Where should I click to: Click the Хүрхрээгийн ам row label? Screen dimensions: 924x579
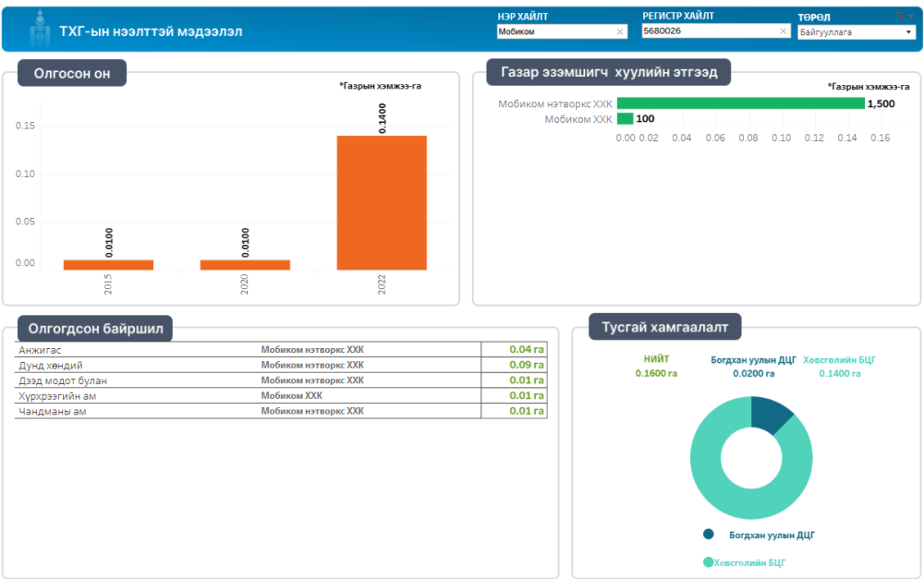point(57,396)
